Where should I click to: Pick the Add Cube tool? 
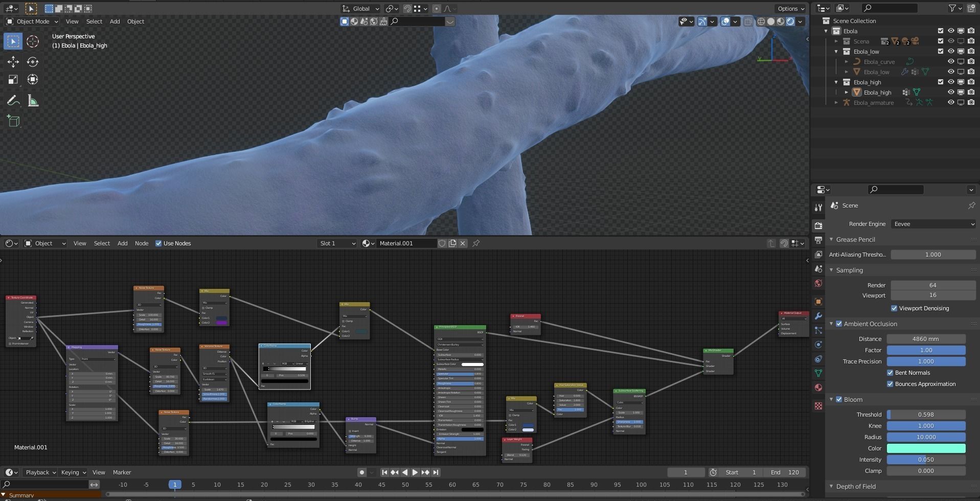click(x=13, y=121)
